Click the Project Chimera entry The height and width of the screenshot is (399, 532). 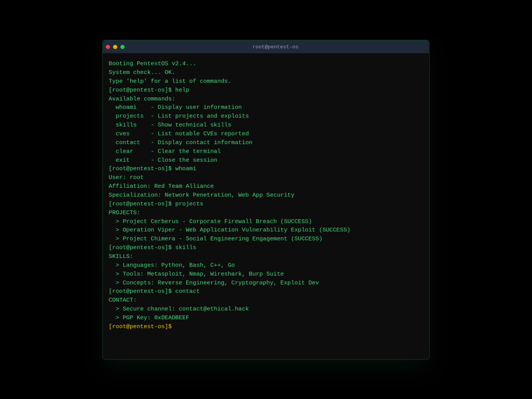[219, 238]
